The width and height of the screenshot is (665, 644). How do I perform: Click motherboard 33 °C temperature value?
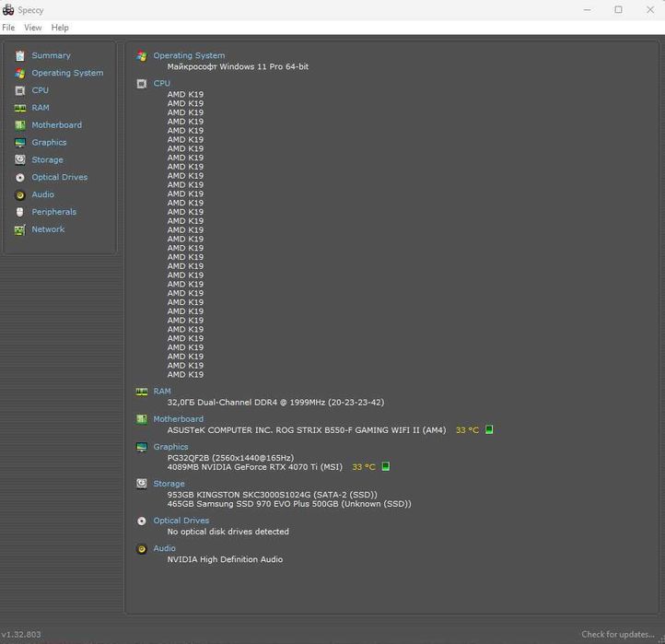tap(467, 430)
